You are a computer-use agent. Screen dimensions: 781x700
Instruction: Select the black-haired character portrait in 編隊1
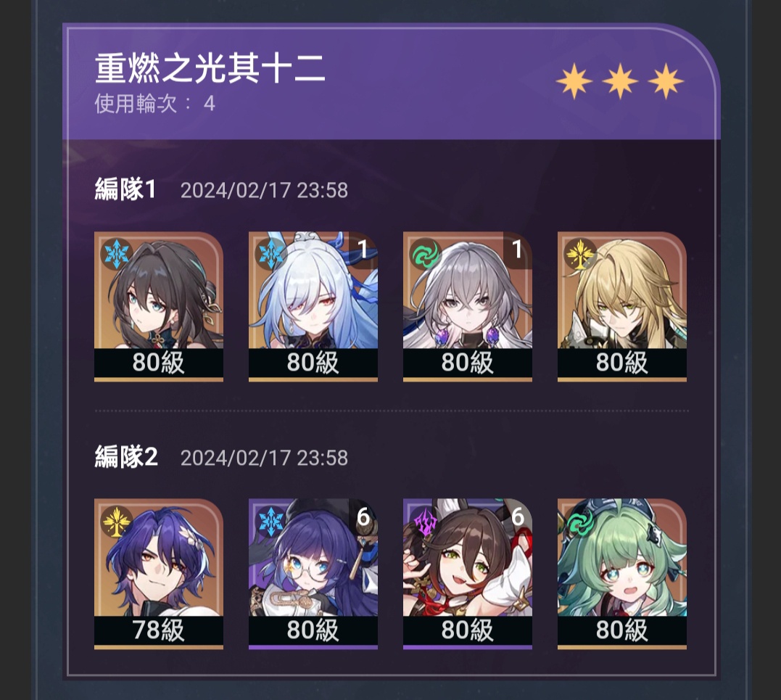159,306
